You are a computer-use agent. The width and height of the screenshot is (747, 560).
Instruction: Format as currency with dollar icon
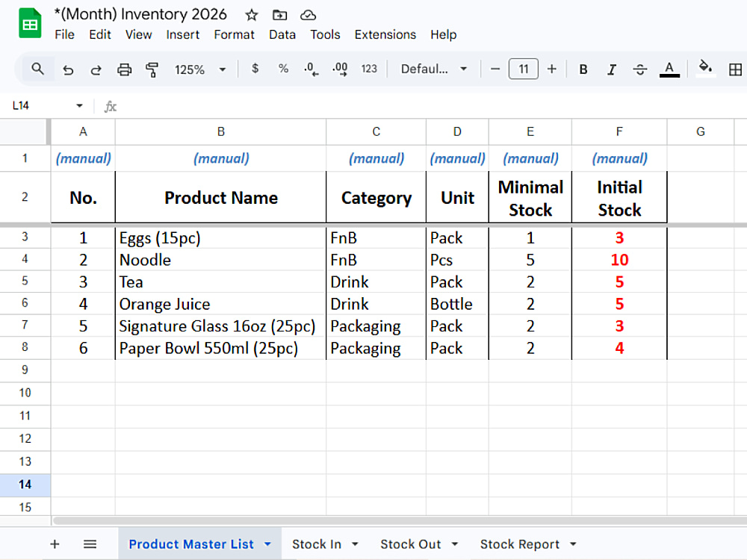[255, 69]
